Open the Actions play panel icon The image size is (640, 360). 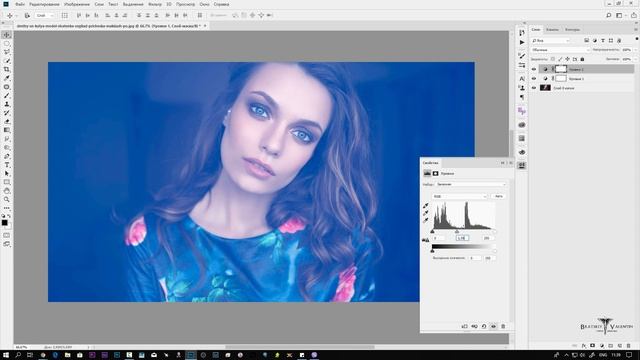click(522, 42)
